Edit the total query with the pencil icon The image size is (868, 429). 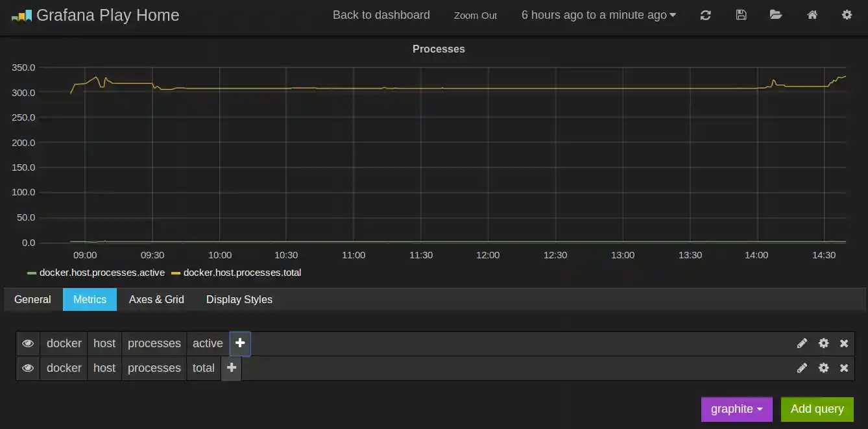pyautogui.click(x=802, y=368)
